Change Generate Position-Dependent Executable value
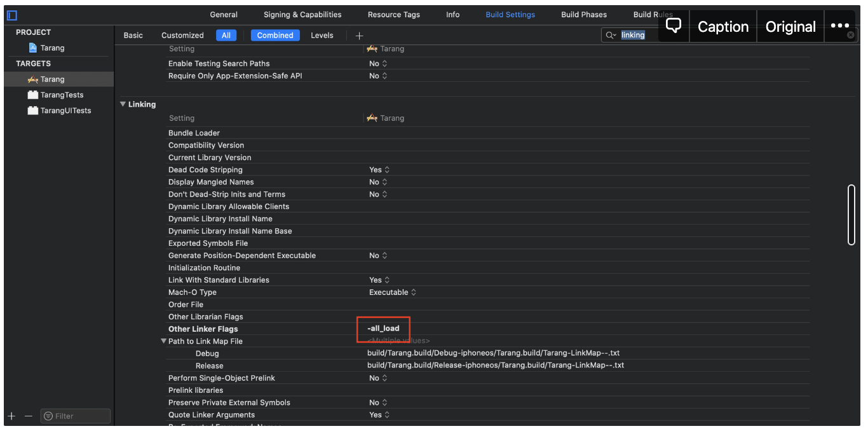The height and width of the screenshot is (431, 868). [x=378, y=256]
